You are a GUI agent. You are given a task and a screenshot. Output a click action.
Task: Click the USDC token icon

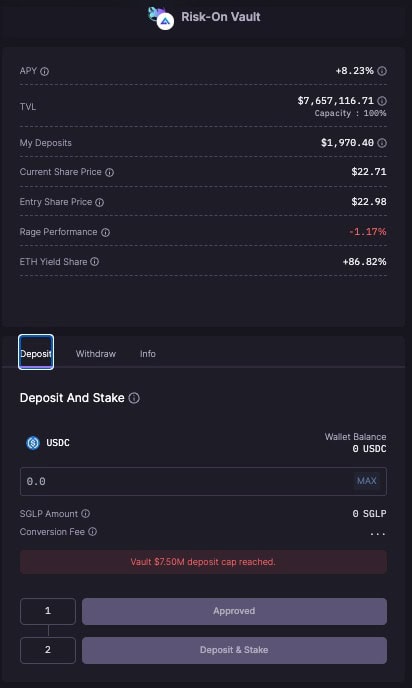click(33, 443)
